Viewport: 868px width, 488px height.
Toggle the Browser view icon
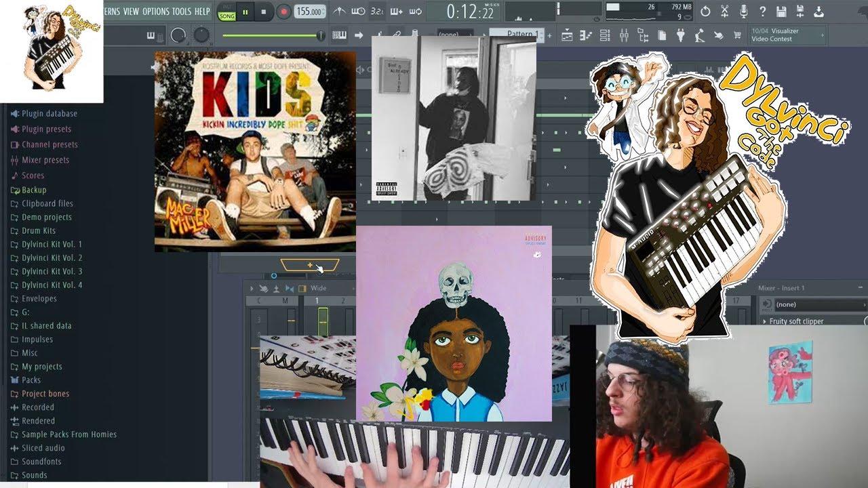(x=644, y=35)
